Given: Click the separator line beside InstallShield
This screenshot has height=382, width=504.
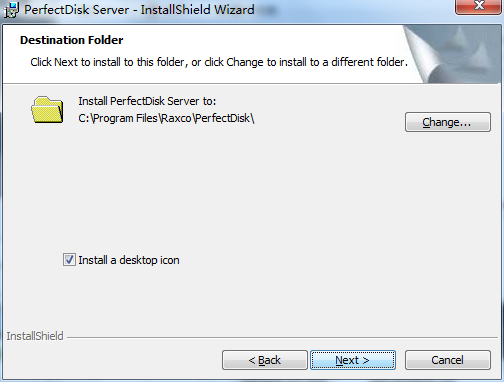Looking at the screenshot, I should pos(283,337).
